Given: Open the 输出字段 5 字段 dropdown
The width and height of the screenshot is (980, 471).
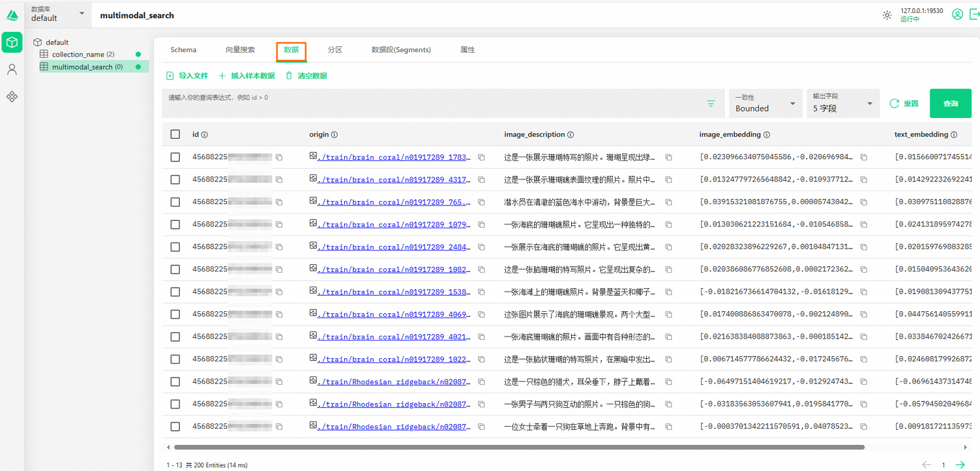Looking at the screenshot, I should 842,104.
